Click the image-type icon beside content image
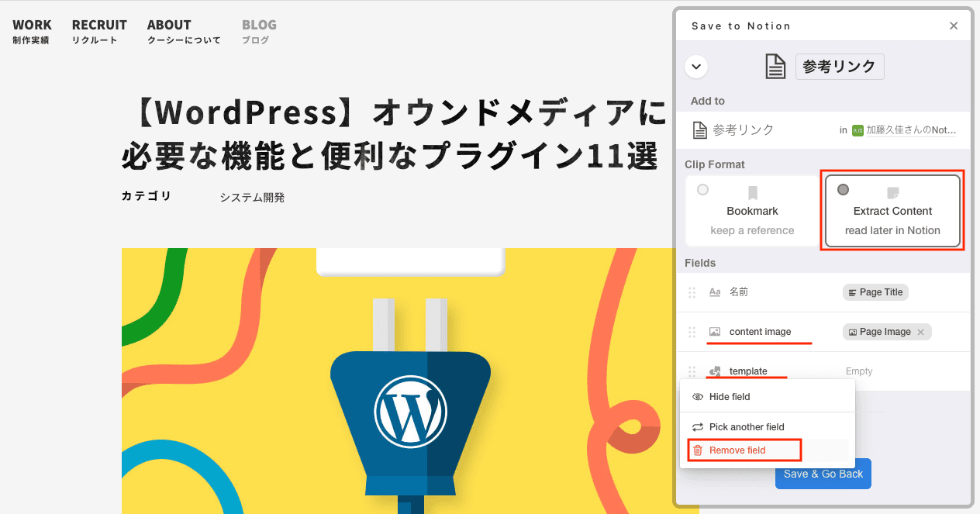Viewport: 980px width, 514px height. tap(715, 332)
